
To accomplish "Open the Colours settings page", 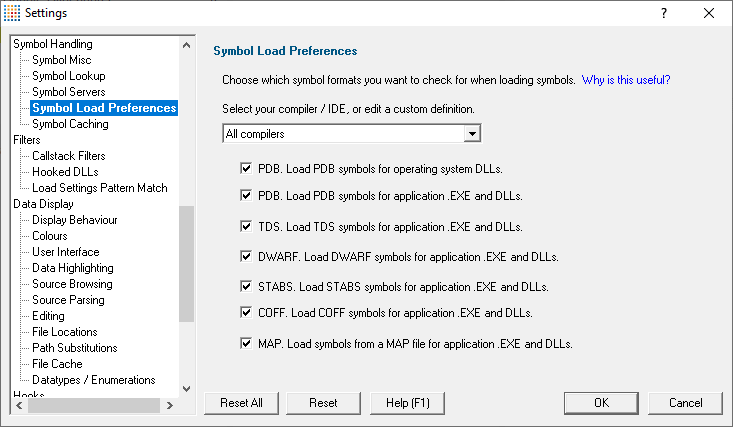I will point(50,236).
